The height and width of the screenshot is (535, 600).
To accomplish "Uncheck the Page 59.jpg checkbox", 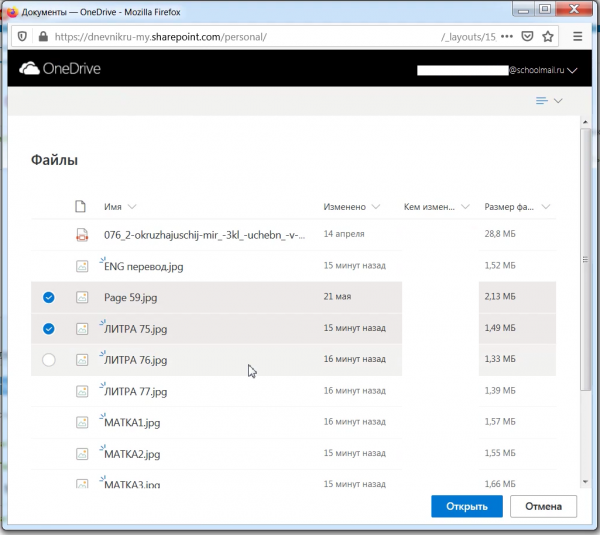I will [49, 297].
